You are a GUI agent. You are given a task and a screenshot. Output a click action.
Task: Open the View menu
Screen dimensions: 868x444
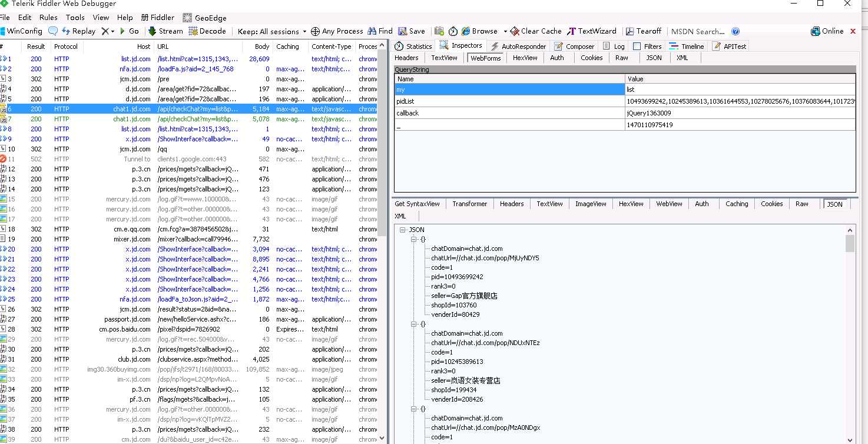(101, 18)
